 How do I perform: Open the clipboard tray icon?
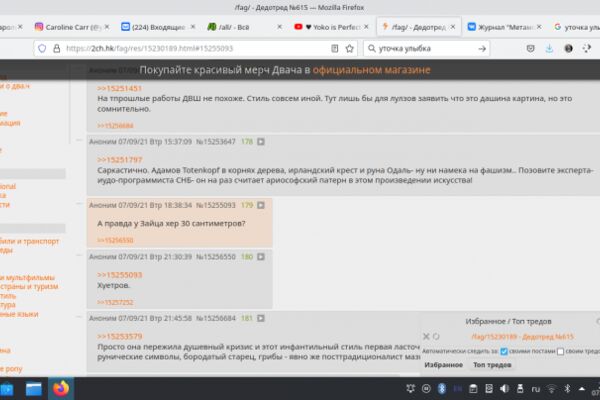click(473, 389)
